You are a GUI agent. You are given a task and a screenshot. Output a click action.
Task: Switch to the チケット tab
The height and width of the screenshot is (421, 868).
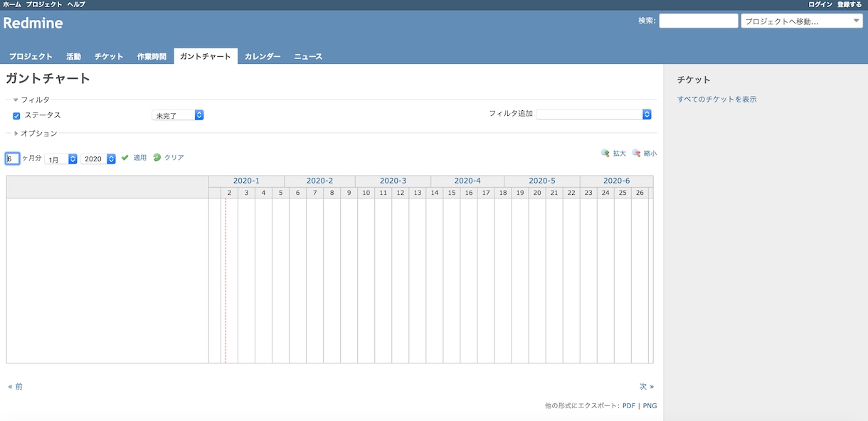(x=109, y=56)
